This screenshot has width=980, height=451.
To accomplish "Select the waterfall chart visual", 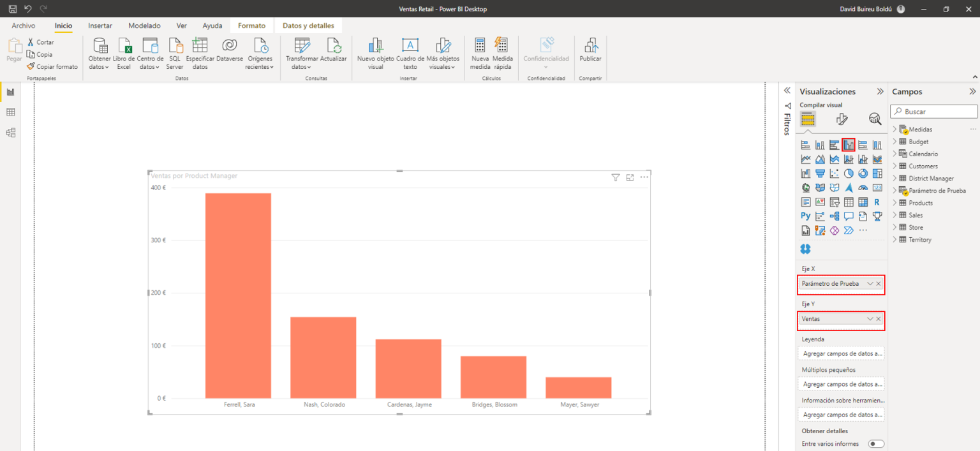I will tap(806, 174).
